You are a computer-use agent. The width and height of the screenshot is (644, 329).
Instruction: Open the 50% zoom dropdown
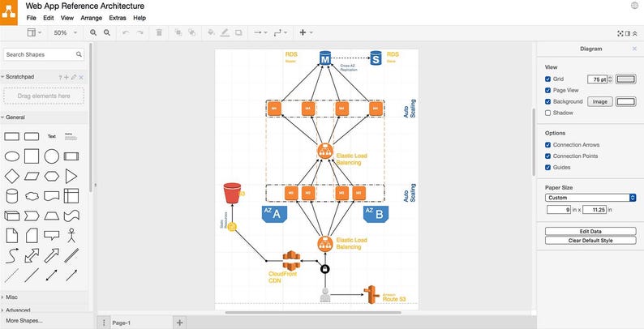(66, 32)
